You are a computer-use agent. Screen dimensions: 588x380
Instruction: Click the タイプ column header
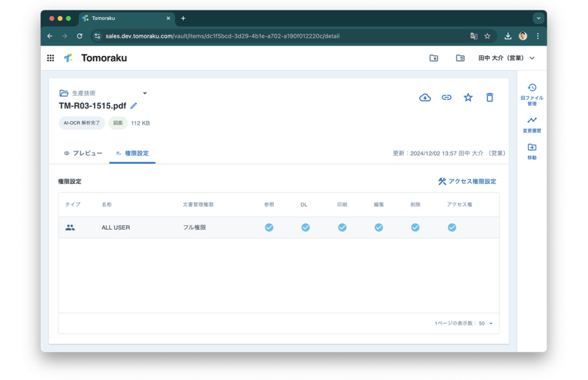72,204
